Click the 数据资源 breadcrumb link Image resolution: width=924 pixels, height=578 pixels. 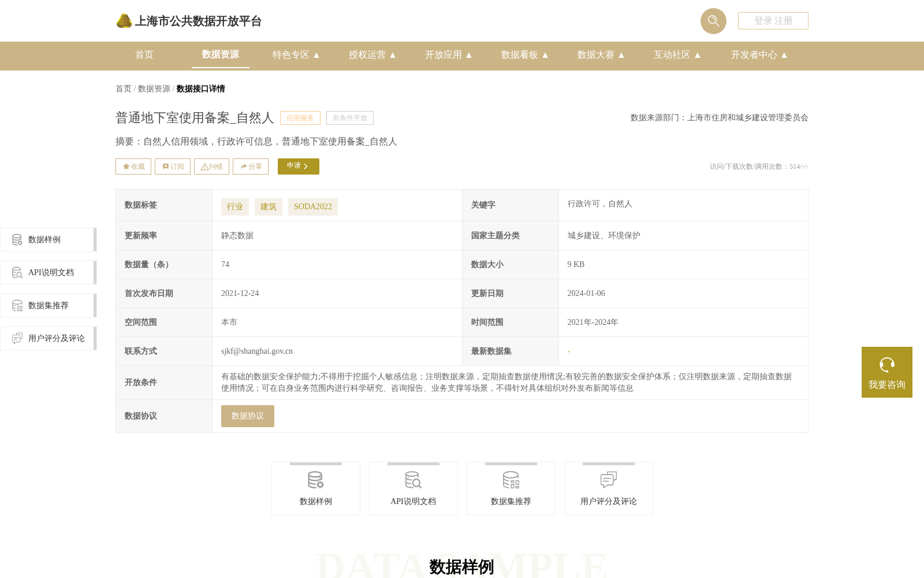tap(154, 88)
